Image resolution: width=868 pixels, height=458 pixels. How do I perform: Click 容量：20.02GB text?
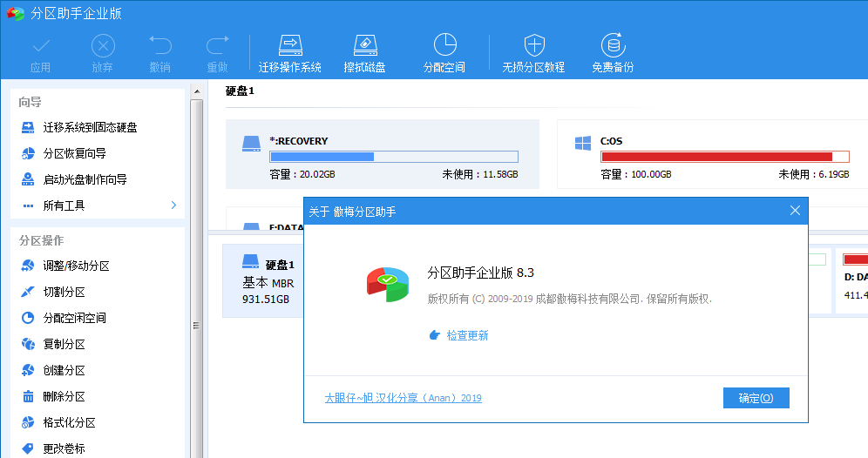[302, 174]
